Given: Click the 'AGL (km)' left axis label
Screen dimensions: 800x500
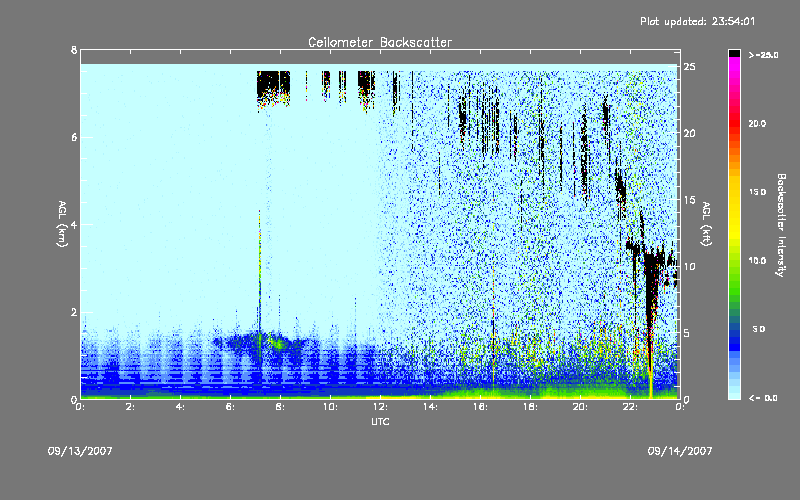Looking at the screenshot, I should coord(62,223).
